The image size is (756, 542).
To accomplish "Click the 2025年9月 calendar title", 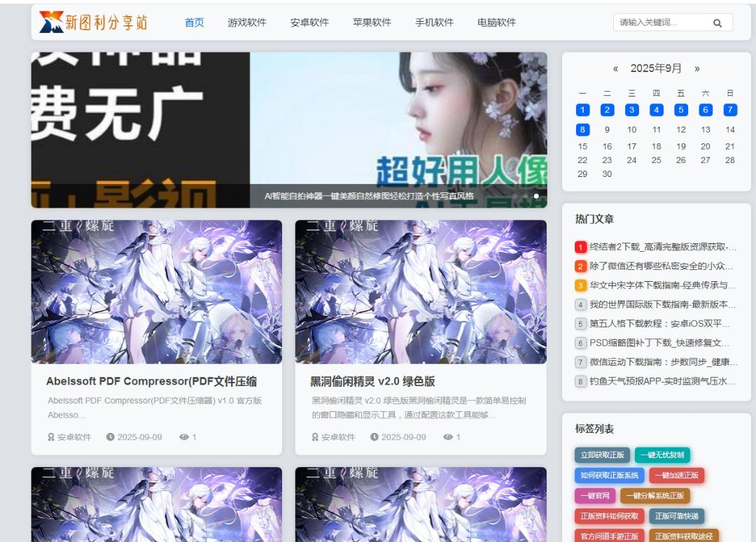I will coord(656,69).
